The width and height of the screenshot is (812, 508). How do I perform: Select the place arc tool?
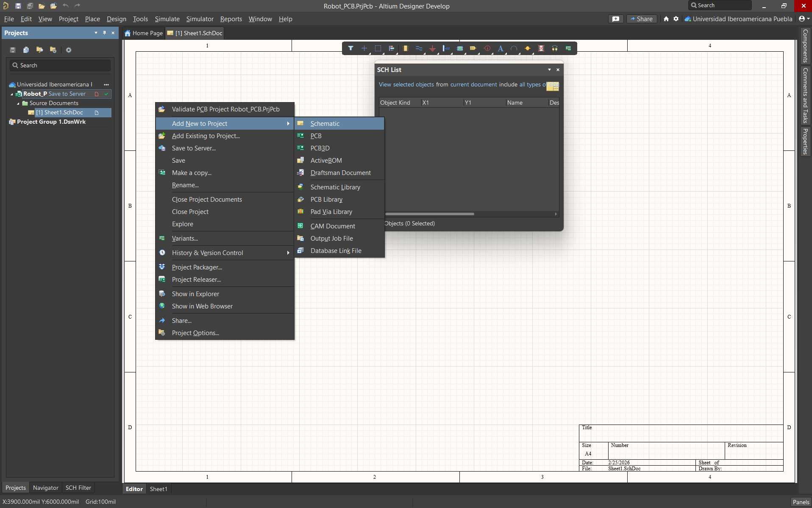[x=514, y=48]
